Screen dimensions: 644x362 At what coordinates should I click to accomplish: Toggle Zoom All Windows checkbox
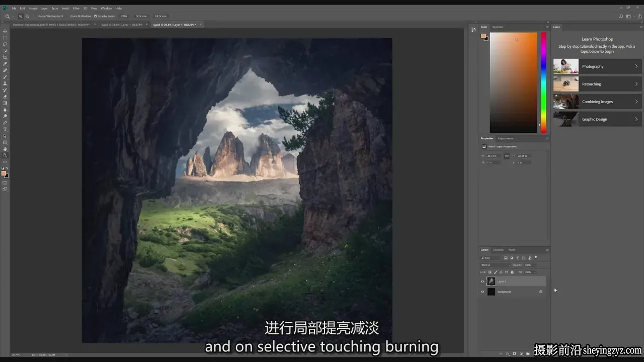[68, 16]
